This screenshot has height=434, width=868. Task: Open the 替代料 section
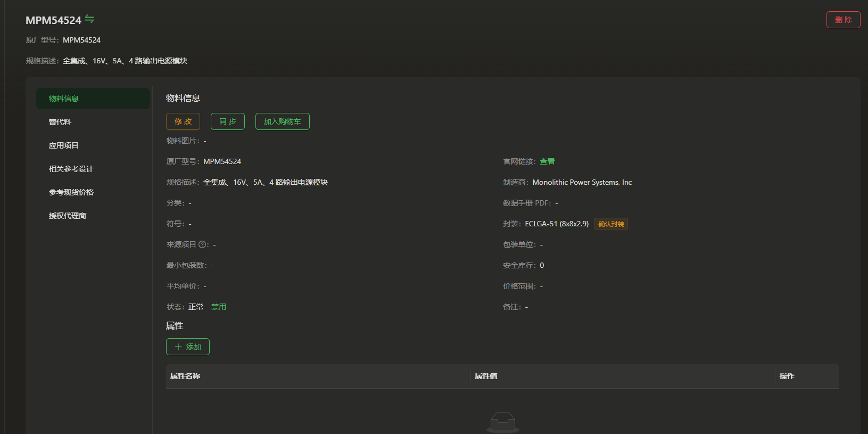tap(60, 122)
